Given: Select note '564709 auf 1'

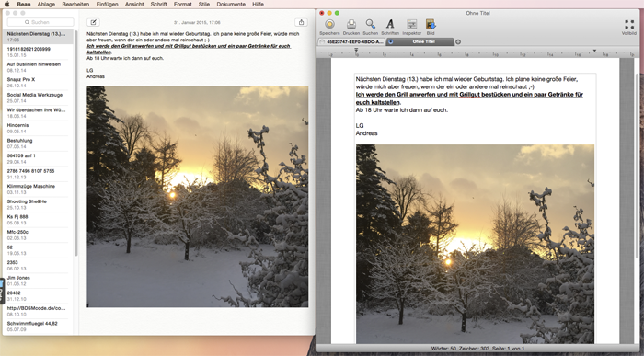Looking at the screenshot, I should [x=38, y=158].
